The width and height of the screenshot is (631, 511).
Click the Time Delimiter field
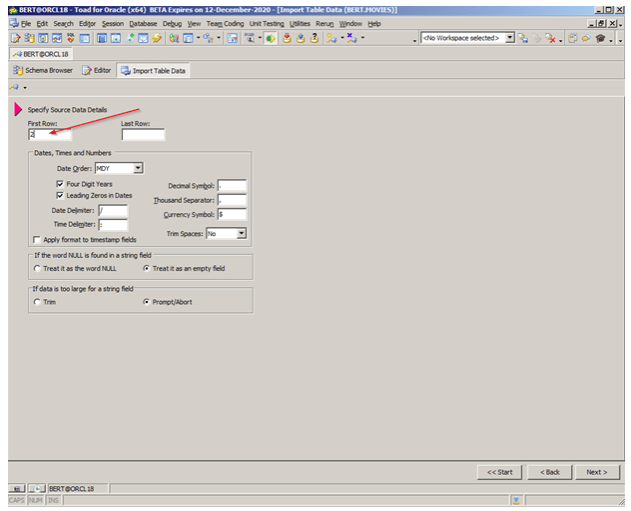click(113, 225)
